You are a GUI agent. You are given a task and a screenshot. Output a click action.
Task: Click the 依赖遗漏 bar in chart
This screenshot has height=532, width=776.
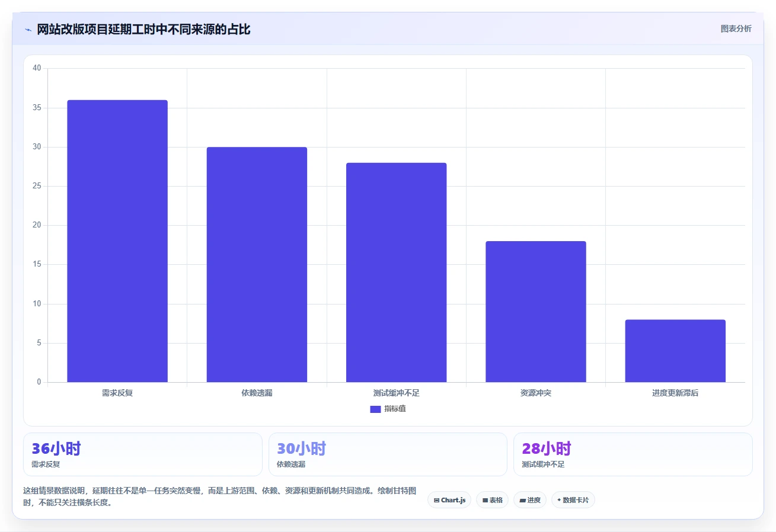click(x=257, y=265)
